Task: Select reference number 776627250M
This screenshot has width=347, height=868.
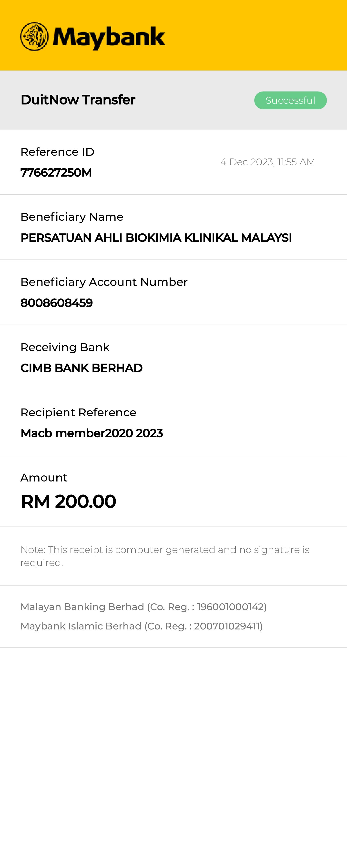Action: point(56,173)
